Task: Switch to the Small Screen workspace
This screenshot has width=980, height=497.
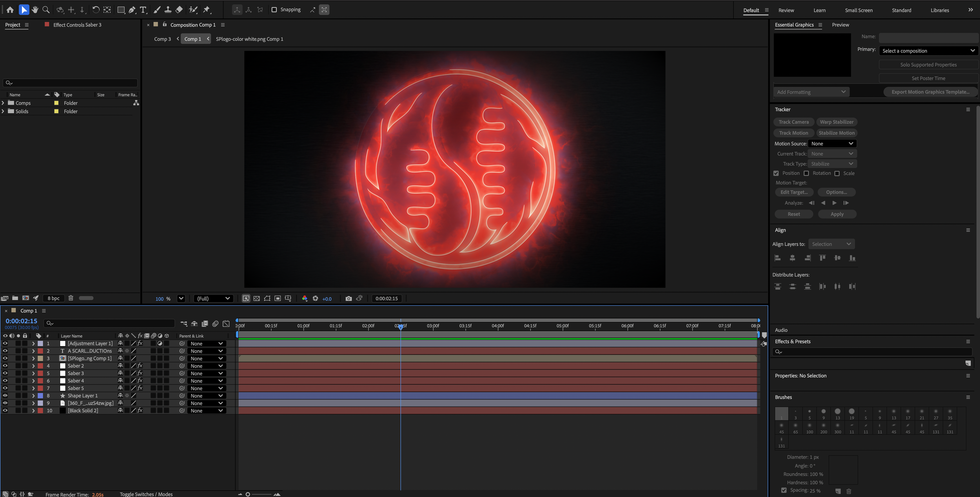Action: (x=858, y=10)
